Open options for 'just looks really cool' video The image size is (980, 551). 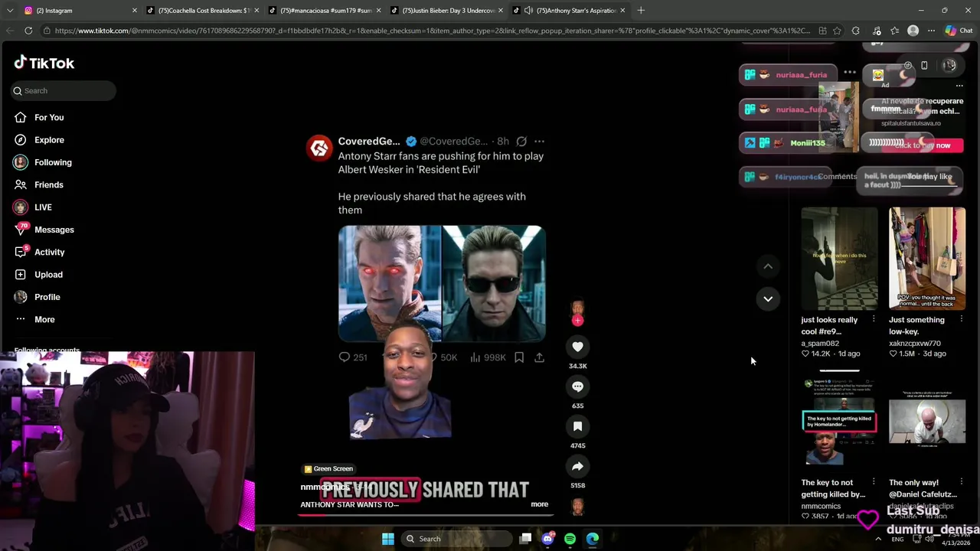coord(874,319)
